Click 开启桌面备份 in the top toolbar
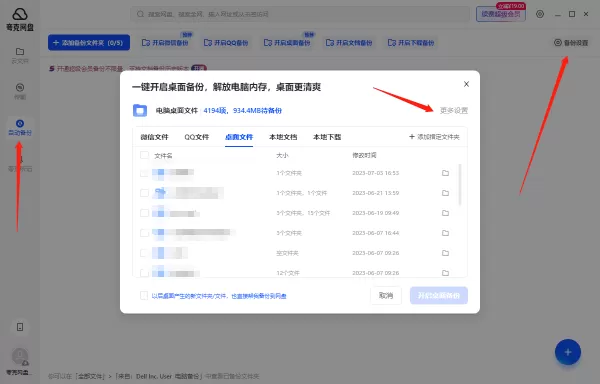This screenshot has height=384, width=600. tap(287, 42)
